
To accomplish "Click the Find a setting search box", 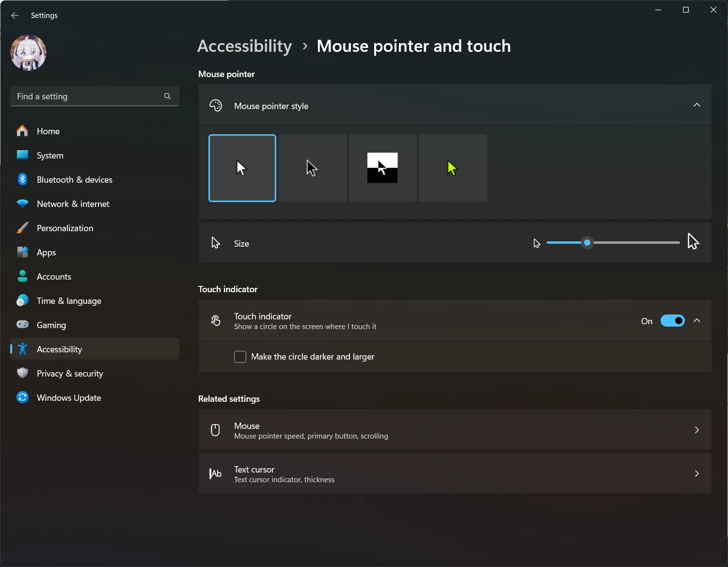I will [x=95, y=96].
